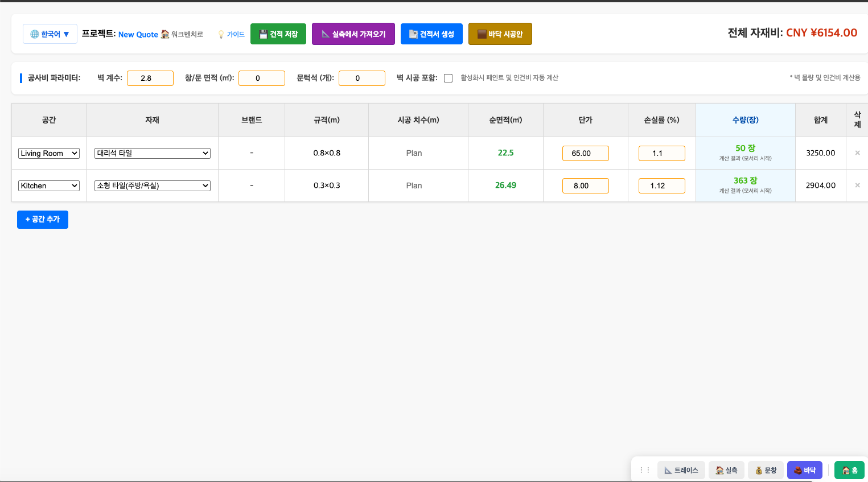868x482 pixels.
Task: Switch to the 트레이스 tab
Action: tap(681, 470)
